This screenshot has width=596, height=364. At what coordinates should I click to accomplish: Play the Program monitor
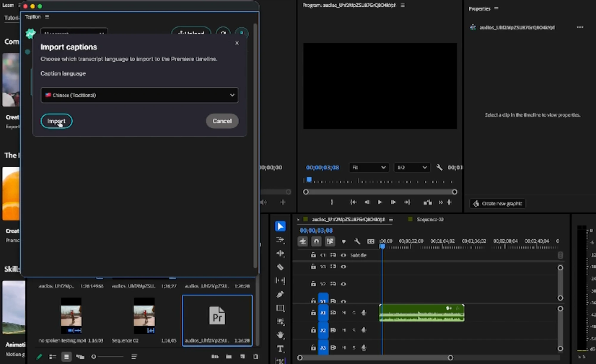(x=380, y=202)
